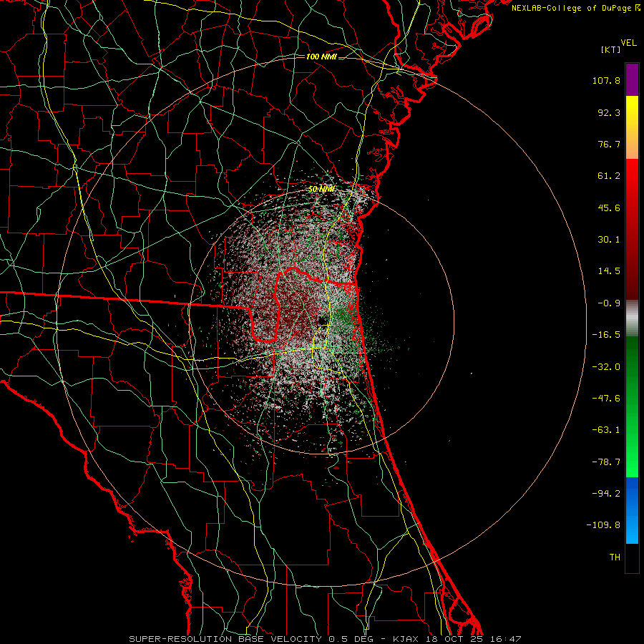Viewport: 644px width, 644px height.
Task: Pick the green segment of the velocity color bar
Action: 632,406
